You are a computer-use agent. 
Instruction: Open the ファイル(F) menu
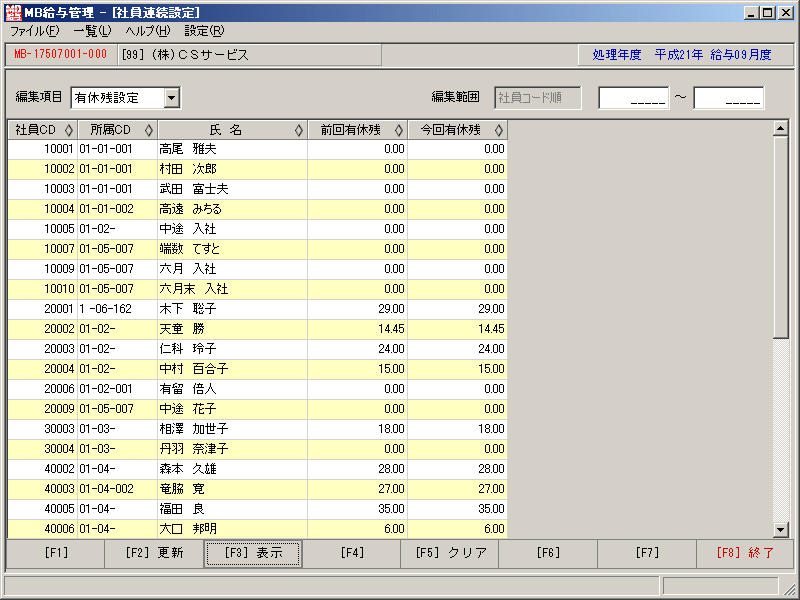35,31
